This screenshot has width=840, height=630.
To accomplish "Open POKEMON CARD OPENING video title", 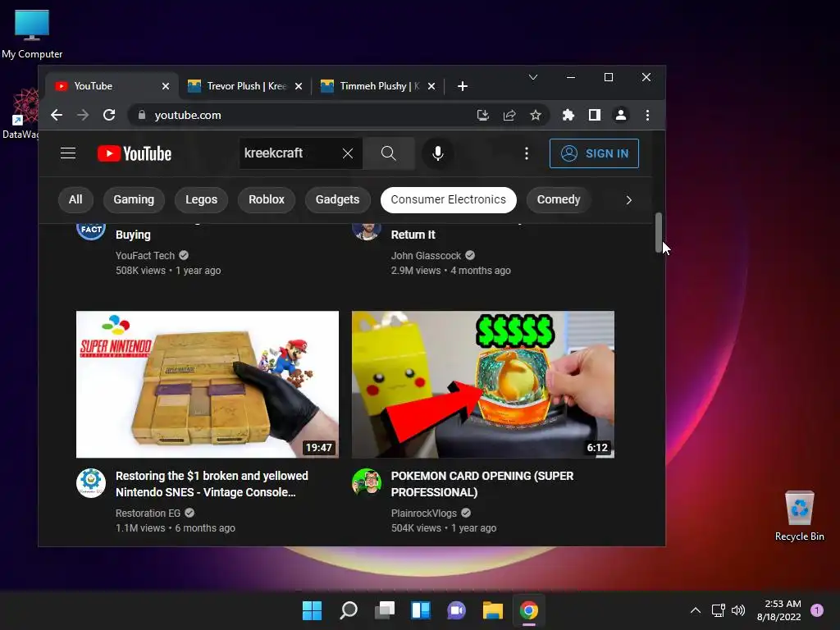I will 482,484.
